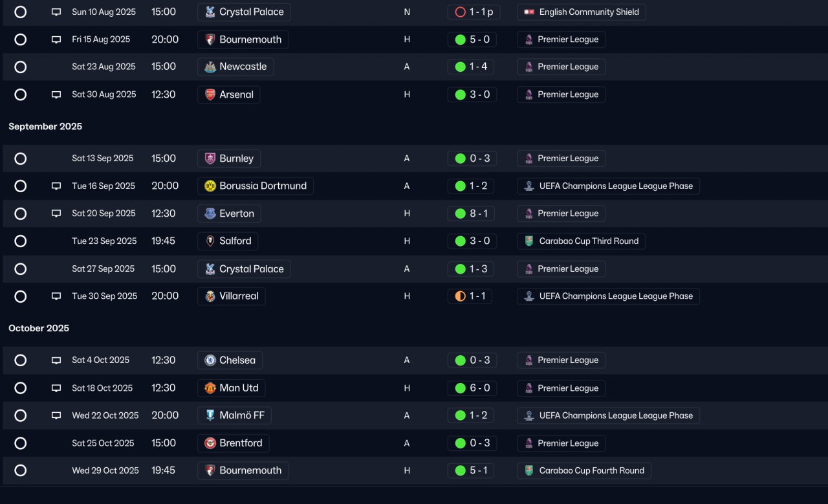The width and height of the screenshot is (828, 504).
Task: Click the Borussia Dortmund club badge
Action: (210, 186)
